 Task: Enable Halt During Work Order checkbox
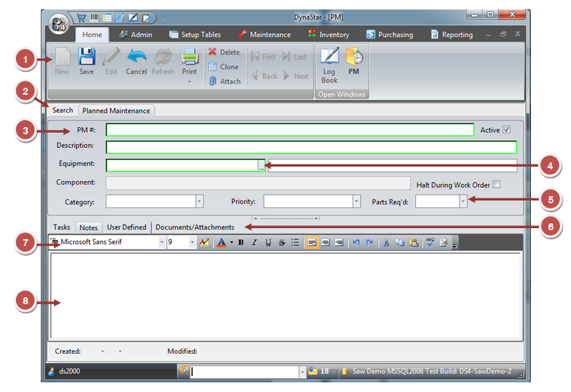[496, 185]
